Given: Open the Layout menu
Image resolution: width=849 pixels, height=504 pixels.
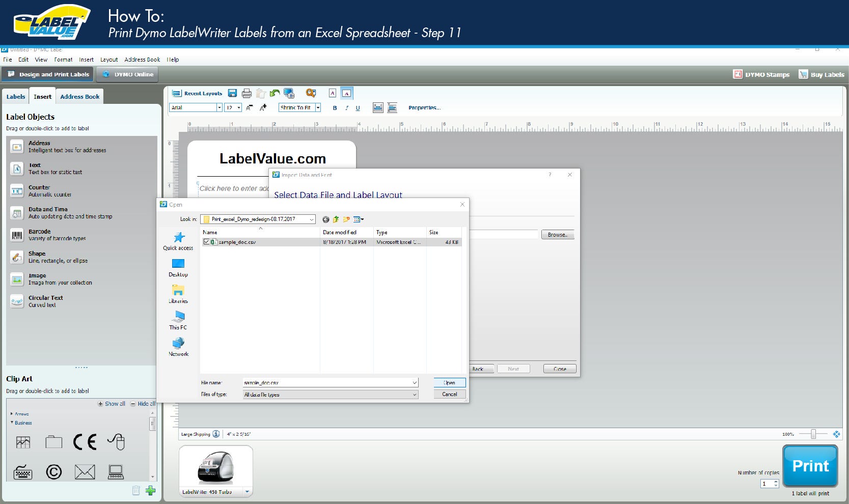Looking at the screenshot, I should coord(109,60).
